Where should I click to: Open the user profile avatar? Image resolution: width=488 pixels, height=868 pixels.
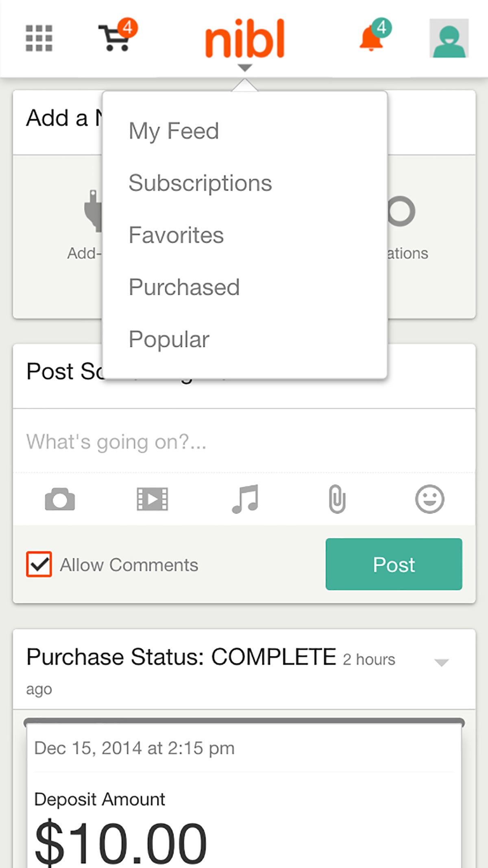(x=449, y=38)
